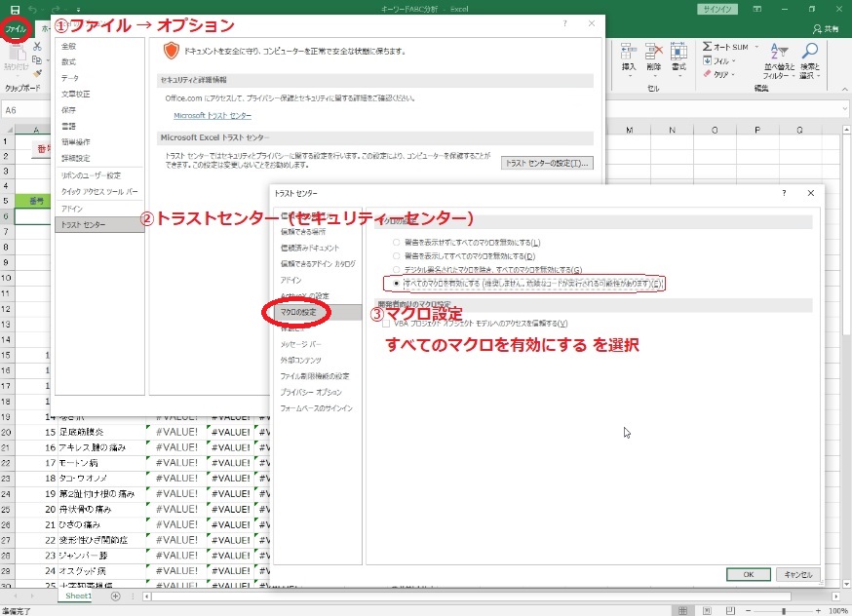Expand the AutoSum dropdown arrow
852x616 pixels.
click(756, 47)
